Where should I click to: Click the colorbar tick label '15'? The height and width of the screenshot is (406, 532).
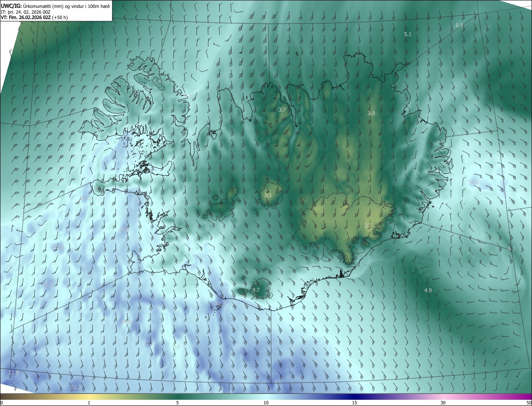tap(355, 403)
